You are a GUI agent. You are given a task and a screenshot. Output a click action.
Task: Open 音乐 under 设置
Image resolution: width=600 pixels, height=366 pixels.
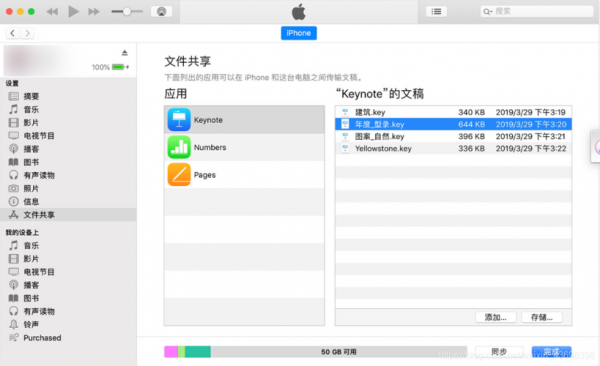pyautogui.click(x=68, y=109)
